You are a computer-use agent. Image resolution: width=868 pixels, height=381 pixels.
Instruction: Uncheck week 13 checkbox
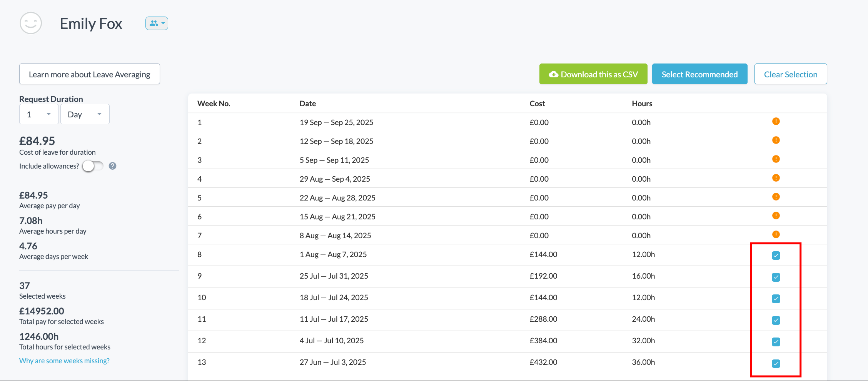776,363
